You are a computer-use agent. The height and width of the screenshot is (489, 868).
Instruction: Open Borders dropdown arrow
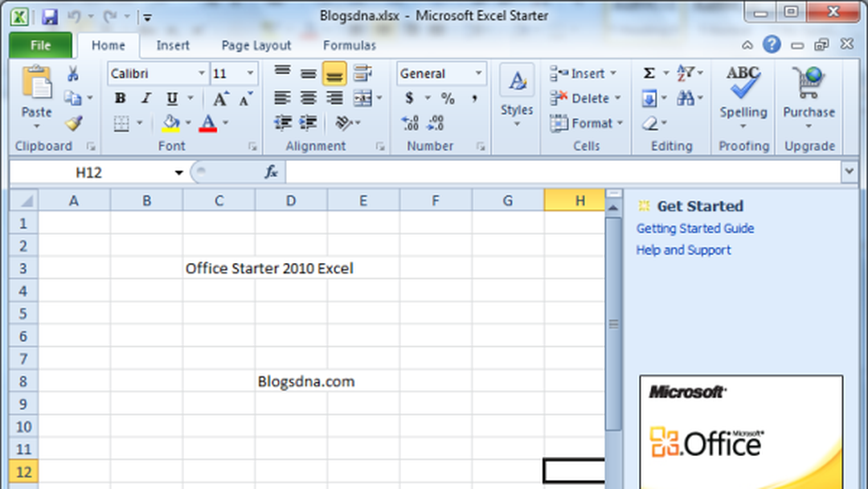pyautogui.click(x=140, y=123)
